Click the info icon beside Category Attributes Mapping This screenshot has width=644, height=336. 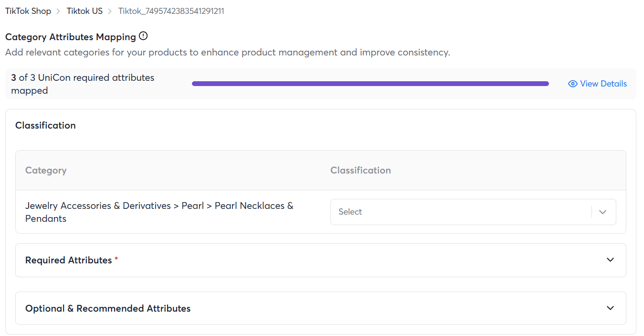[143, 36]
